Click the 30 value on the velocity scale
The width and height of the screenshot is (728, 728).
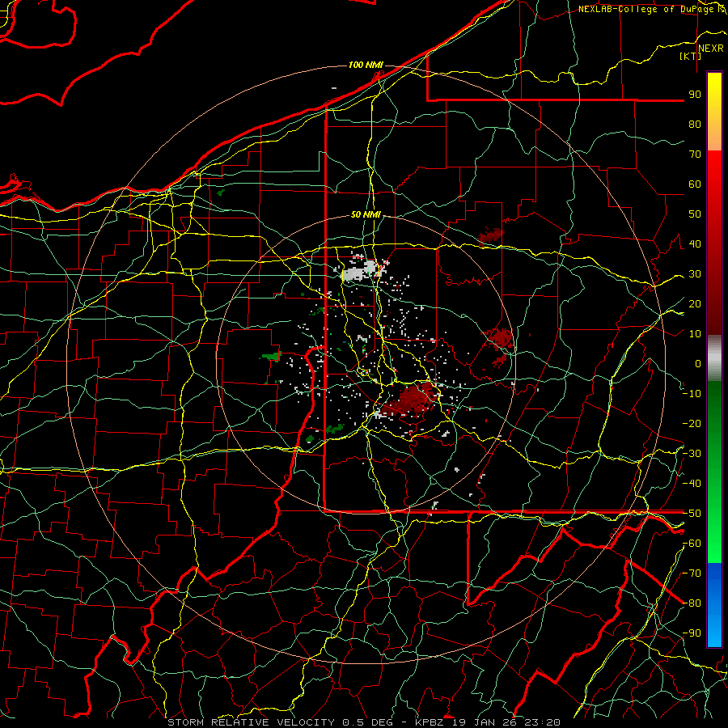(695, 274)
